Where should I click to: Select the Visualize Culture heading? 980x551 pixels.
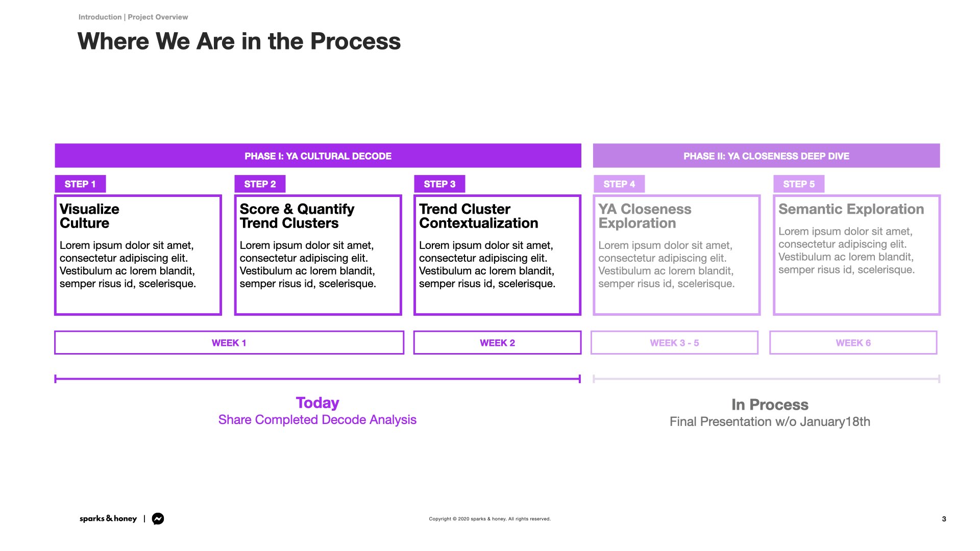(x=89, y=216)
